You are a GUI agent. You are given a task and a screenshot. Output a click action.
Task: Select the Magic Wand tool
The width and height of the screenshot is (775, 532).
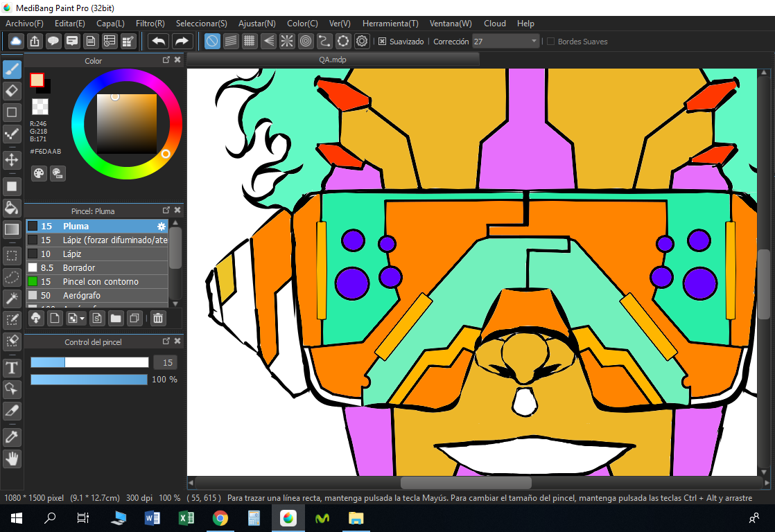pyautogui.click(x=12, y=298)
